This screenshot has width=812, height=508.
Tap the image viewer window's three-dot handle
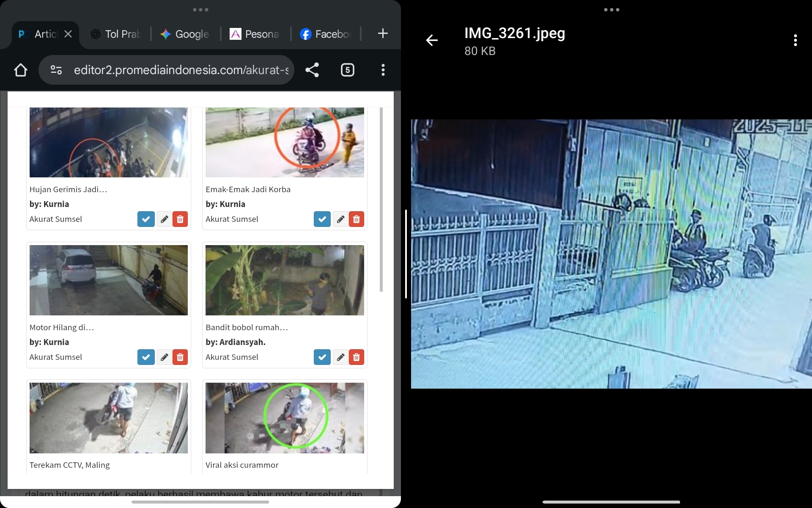click(612, 10)
